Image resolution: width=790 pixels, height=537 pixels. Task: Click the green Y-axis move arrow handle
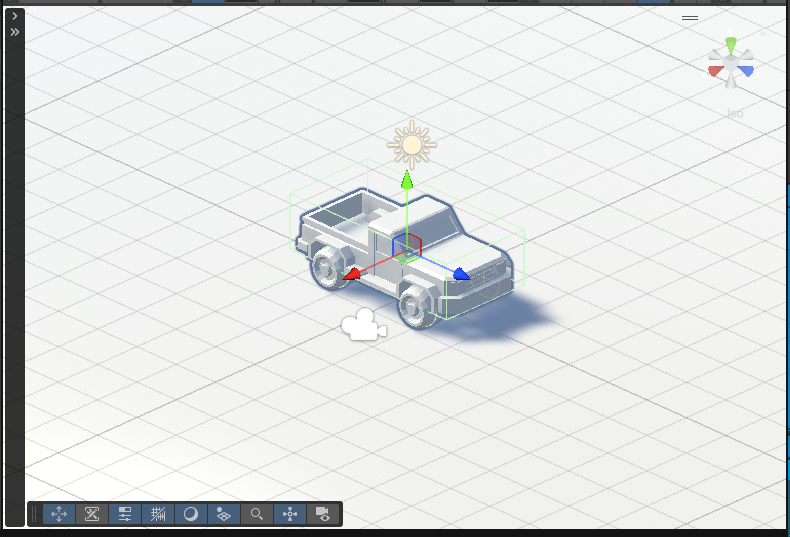[407, 180]
